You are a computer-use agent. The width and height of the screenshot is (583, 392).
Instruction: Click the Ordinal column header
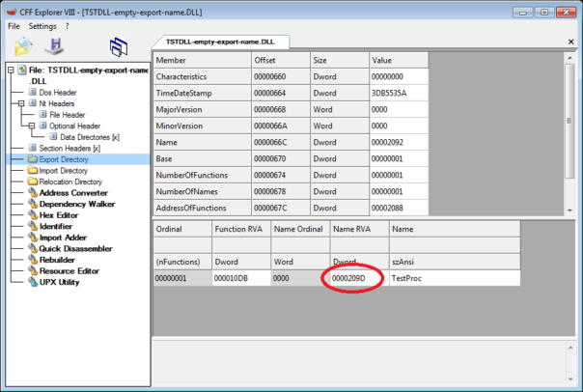point(182,229)
